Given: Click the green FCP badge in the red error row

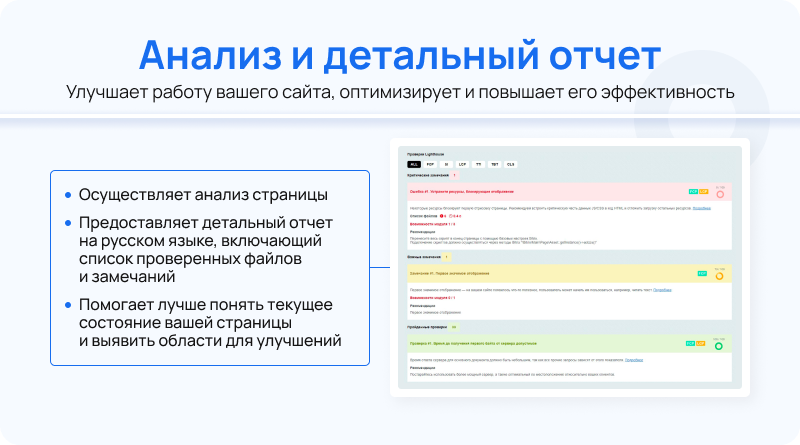Looking at the screenshot, I should (693, 191).
